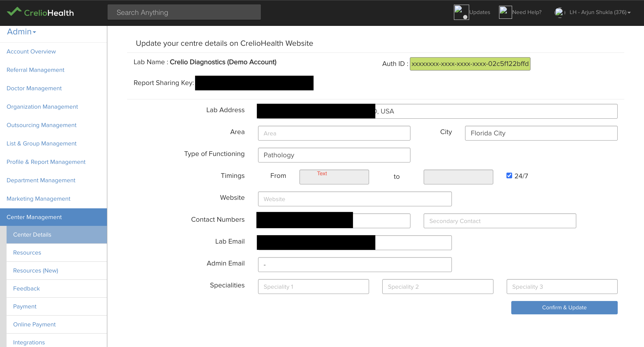
Task: Open Resources submenu item
Action: click(x=57, y=253)
